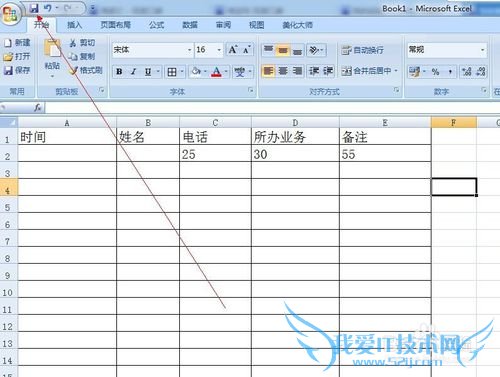Open borders dropdown arrow
500x377 pixels.
tap(182, 71)
